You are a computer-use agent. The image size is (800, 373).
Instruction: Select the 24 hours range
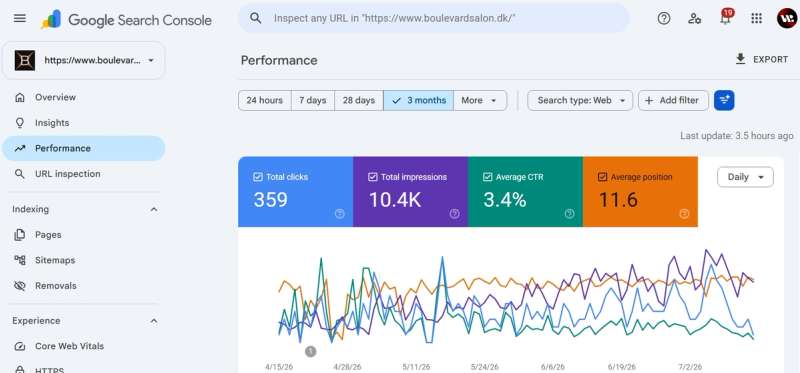[265, 101]
